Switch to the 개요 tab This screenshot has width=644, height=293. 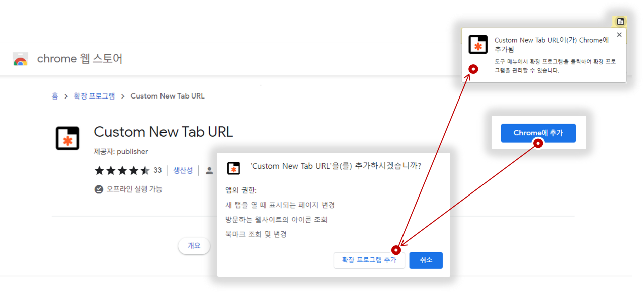tap(194, 246)
